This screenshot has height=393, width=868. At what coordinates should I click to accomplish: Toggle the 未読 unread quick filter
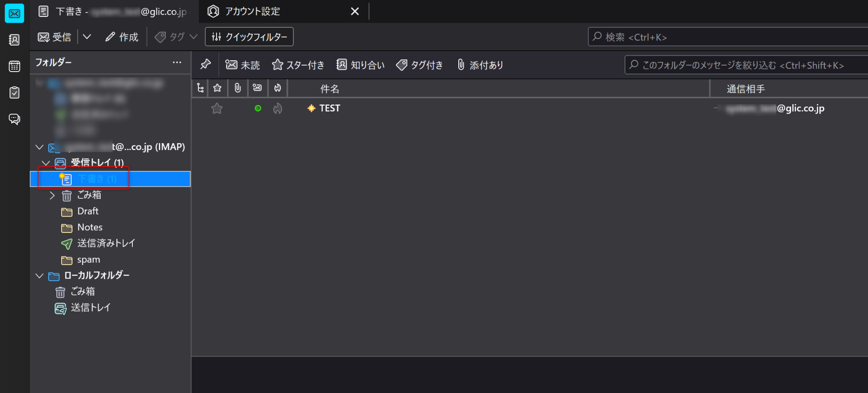[243, 65]
